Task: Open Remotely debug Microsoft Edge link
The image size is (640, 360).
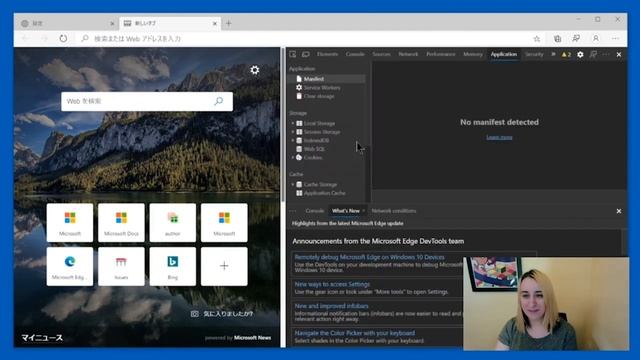Action: [369, 257]
